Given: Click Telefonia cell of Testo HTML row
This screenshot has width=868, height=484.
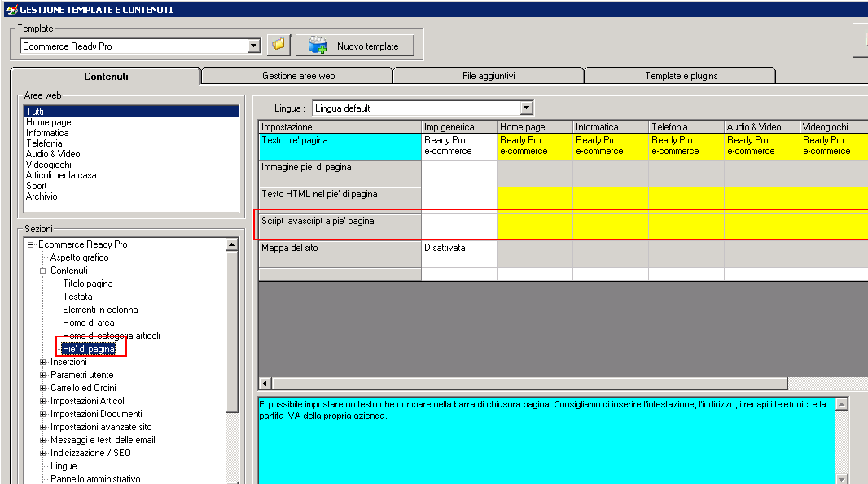Looking at the screenshot, I should [686, 200].
